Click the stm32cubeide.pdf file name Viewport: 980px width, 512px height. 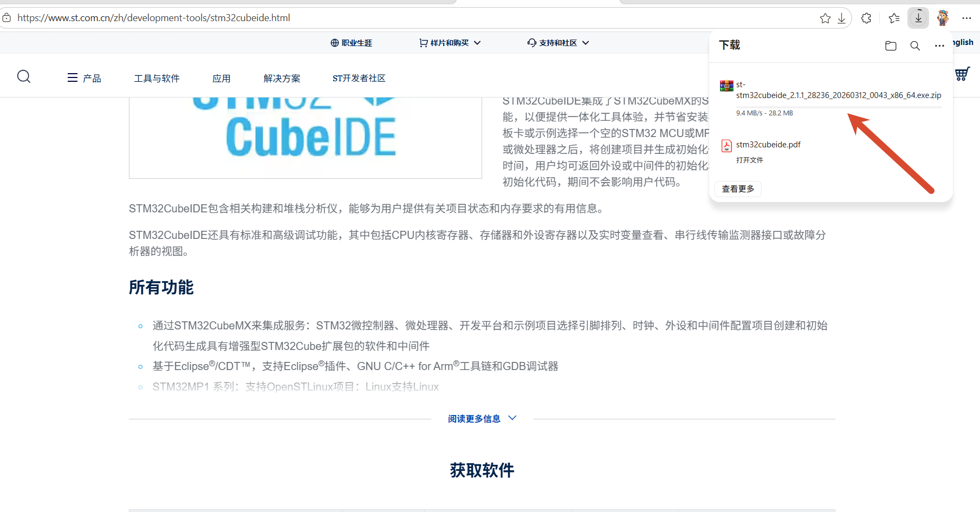(768, 145)
